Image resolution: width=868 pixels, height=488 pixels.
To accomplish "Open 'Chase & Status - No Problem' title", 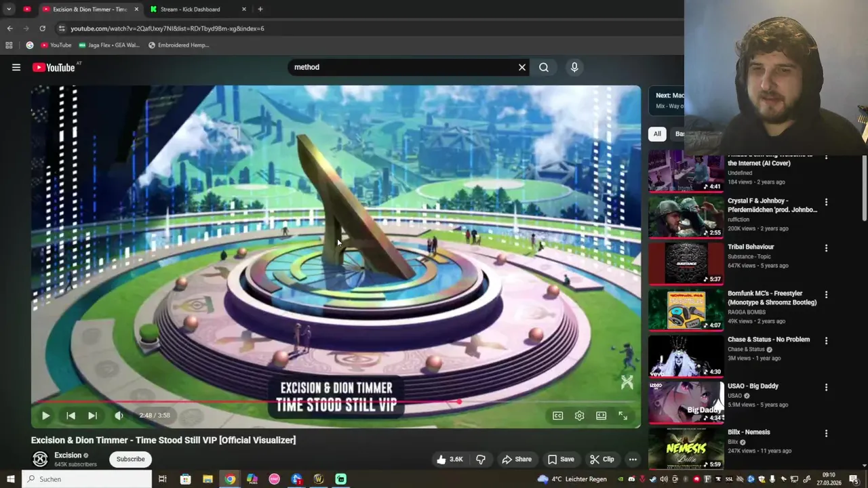I will (768, 340).
